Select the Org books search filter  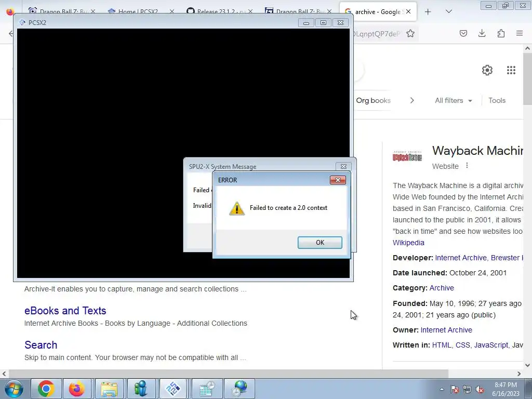[373, 100]
